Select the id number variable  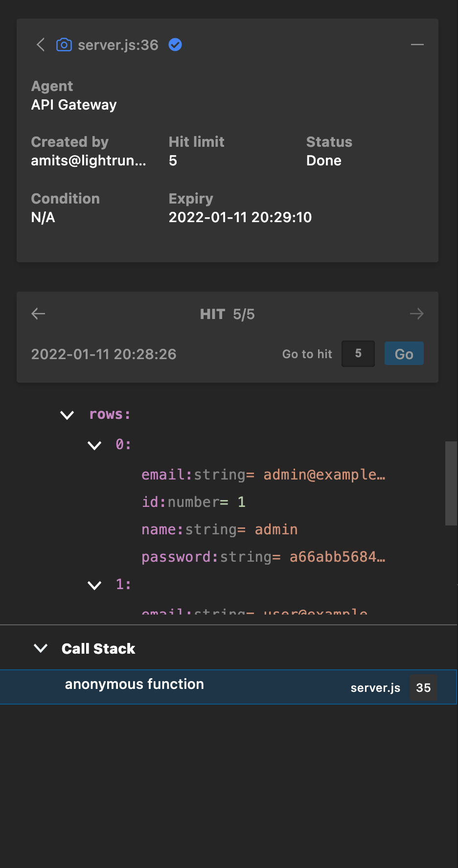tap(193, 502)
